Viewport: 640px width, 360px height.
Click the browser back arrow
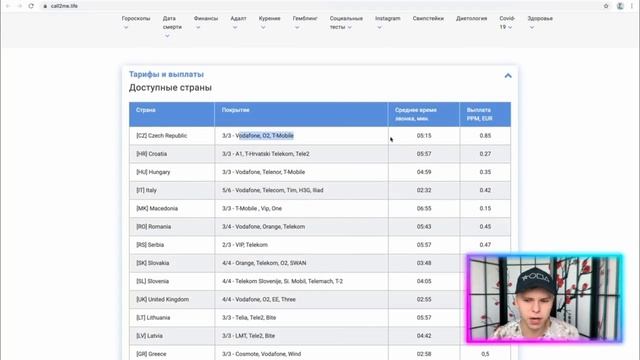pos(8,6)
